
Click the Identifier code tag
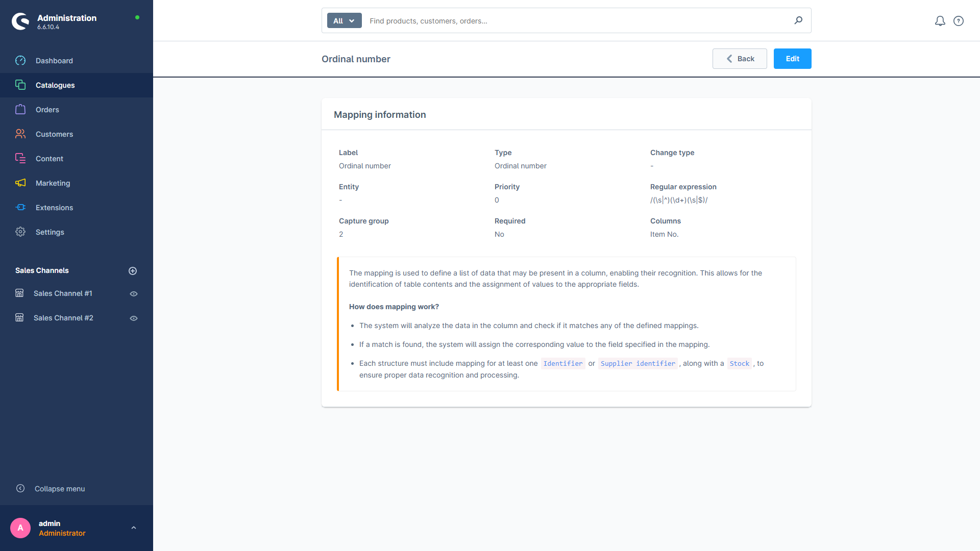pyautogui.click(x=563, y=363)
